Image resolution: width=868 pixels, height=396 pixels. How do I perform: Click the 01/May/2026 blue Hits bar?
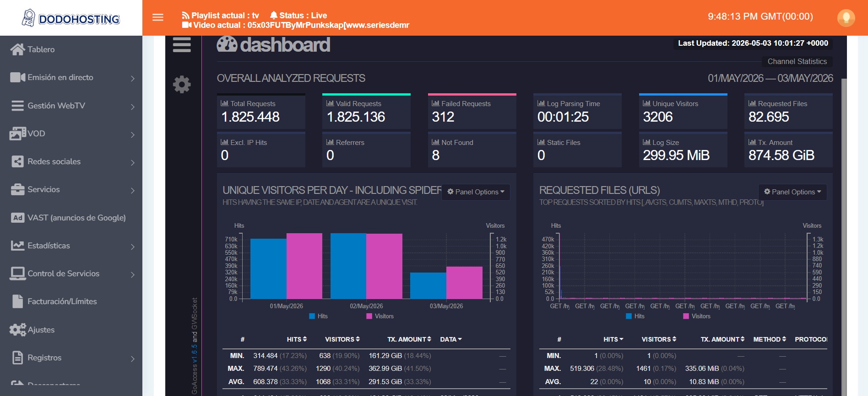(268, 269)
